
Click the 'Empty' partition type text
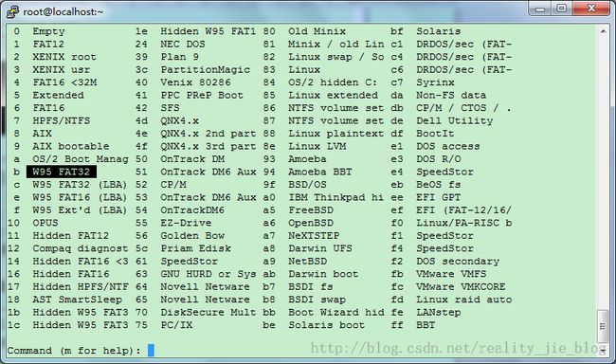[x=48, y=31]
